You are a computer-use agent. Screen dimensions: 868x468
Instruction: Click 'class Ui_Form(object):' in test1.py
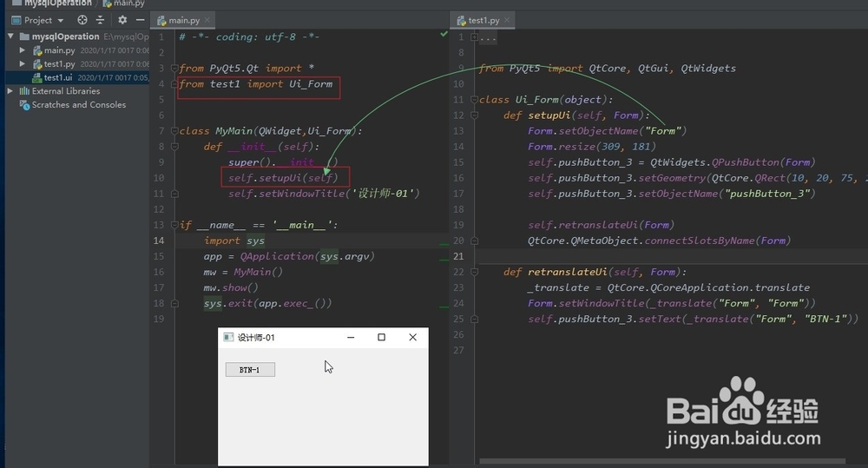pyautogui.click(x=546, y=100)
